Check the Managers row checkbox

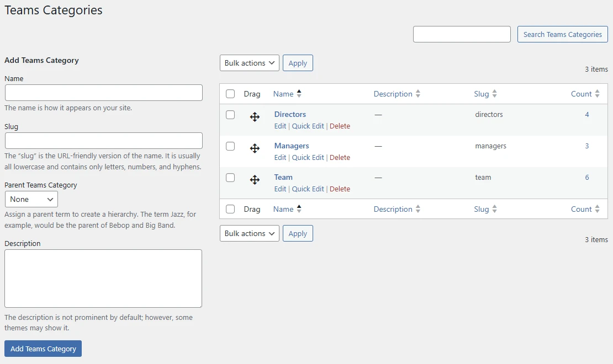pos(230,146)
